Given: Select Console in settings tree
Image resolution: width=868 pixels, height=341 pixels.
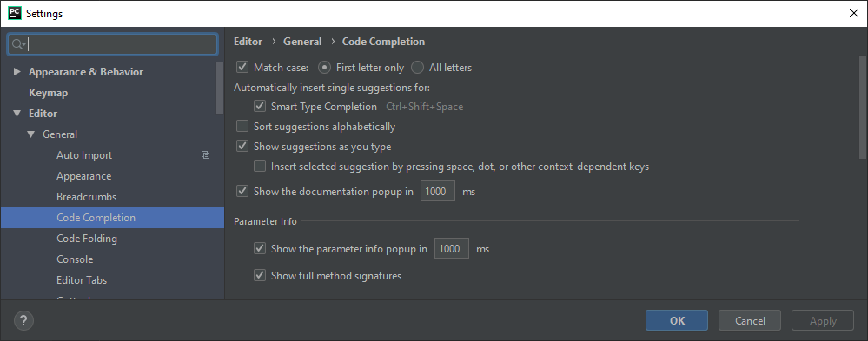Looking at the screenshot, I should 75,259.
